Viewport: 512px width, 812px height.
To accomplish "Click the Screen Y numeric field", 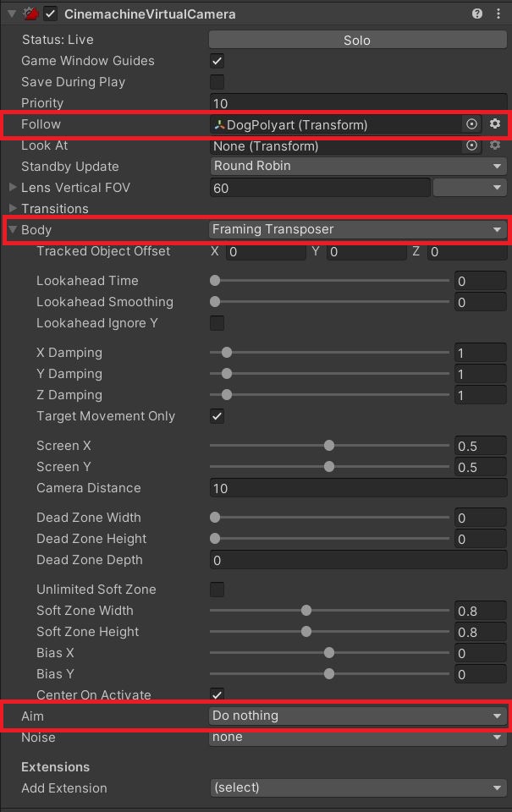I will coord(481,467).
